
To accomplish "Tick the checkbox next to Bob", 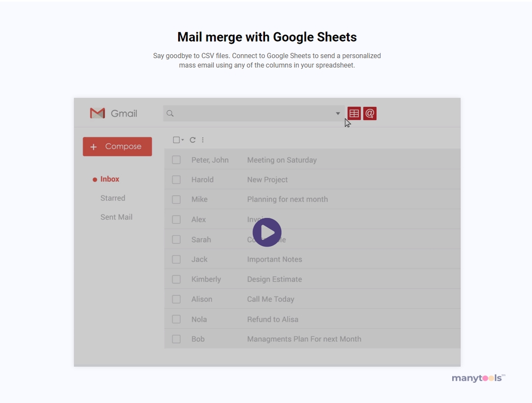I will pos(176,339).
